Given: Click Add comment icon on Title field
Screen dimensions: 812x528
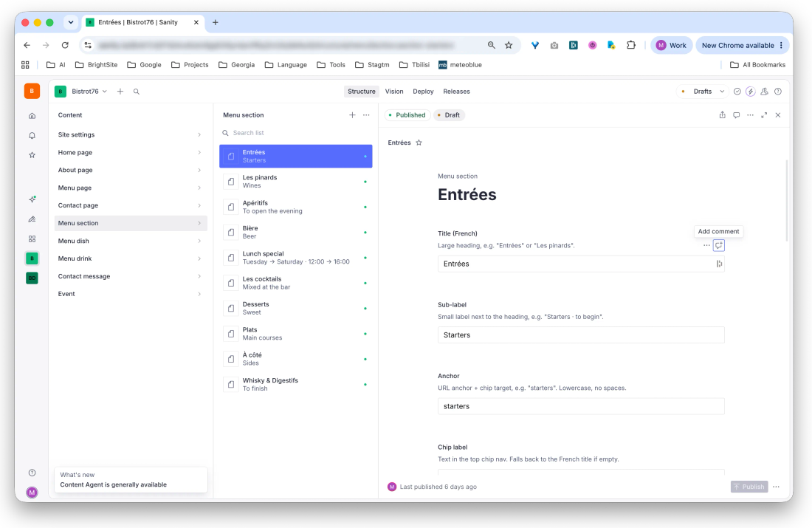Looking at the screenshot, I should [x=719, y=246].
